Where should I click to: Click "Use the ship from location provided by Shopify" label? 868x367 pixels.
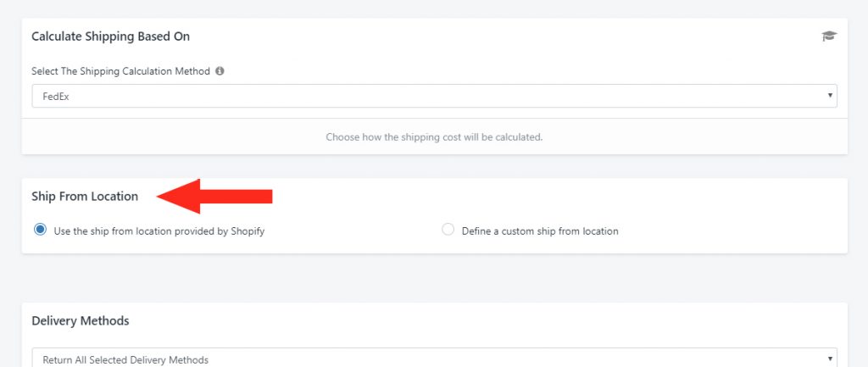pyautogui.click(x=159, y=231)
